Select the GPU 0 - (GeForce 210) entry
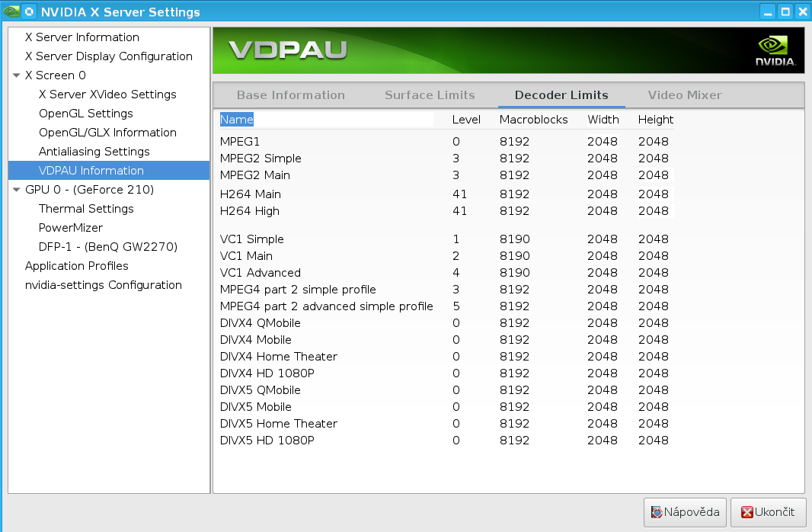The width and height of the screenshot is (812, 532). coord(90,190)
